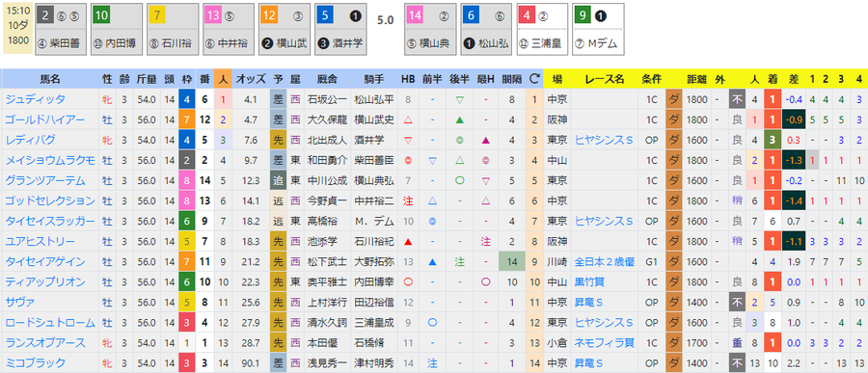Sort by the オッズ column header

(250, 79)
